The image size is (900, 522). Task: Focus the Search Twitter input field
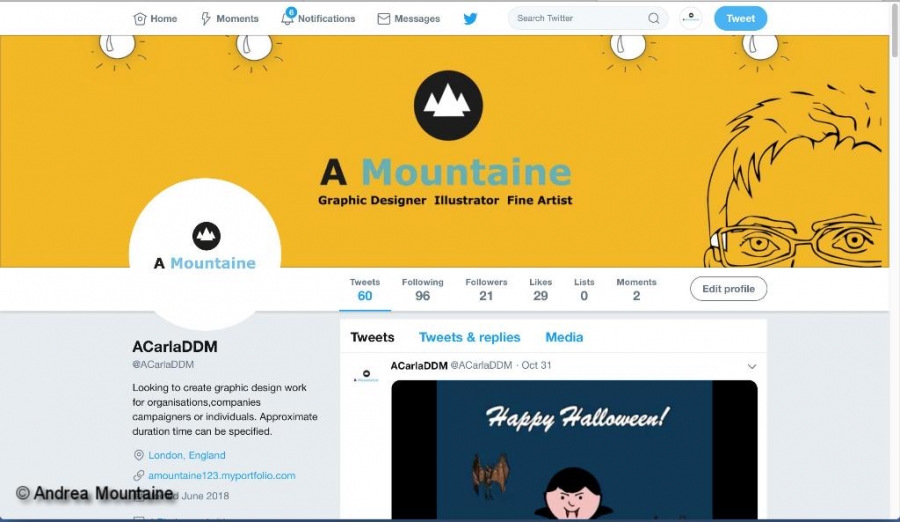pyautogui.click(x=580, y=18)
